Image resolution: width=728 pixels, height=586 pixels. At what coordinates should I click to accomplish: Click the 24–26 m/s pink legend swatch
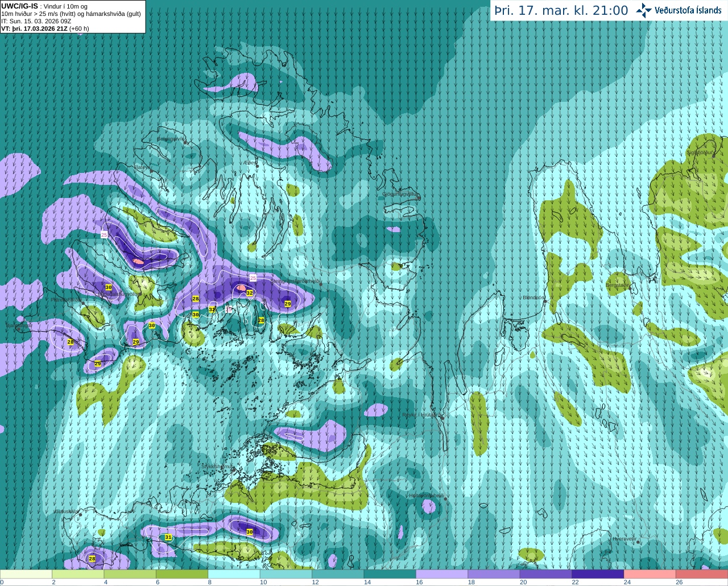pos(650,574)
